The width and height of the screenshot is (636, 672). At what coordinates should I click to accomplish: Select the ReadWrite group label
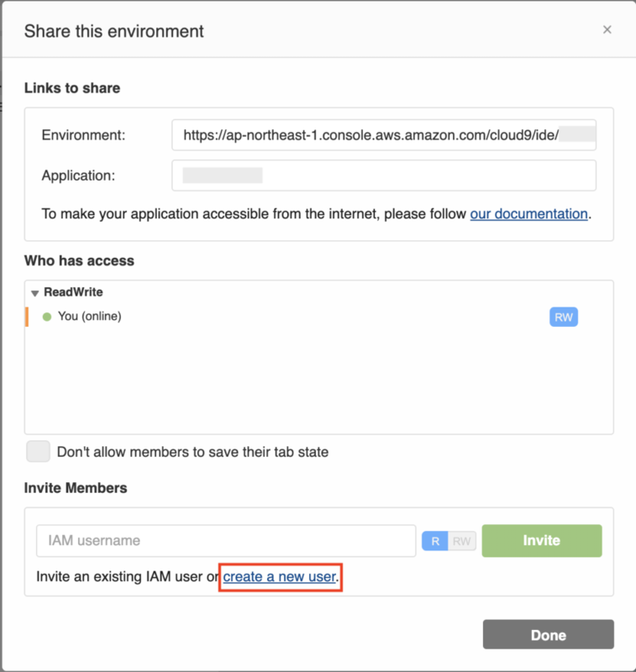pyautogui.click(x=73, y=292)
